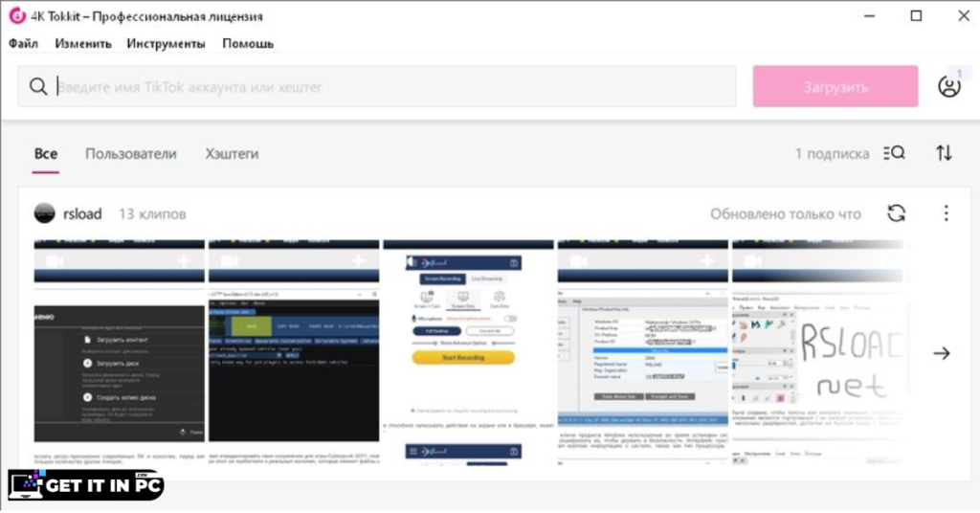This screenshot has width=980, height=513.
Task: Open the Инструменты menu
Action: click(166, 44)
